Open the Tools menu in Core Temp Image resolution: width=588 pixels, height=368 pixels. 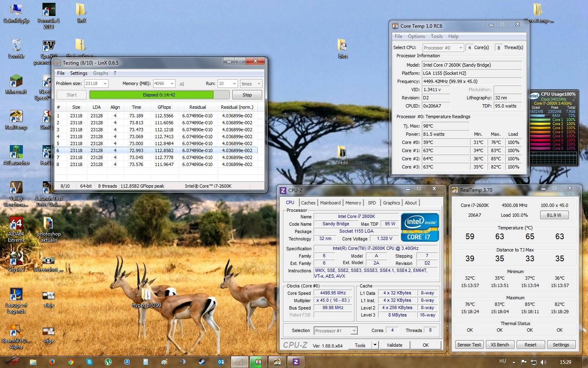coord(437,36)
